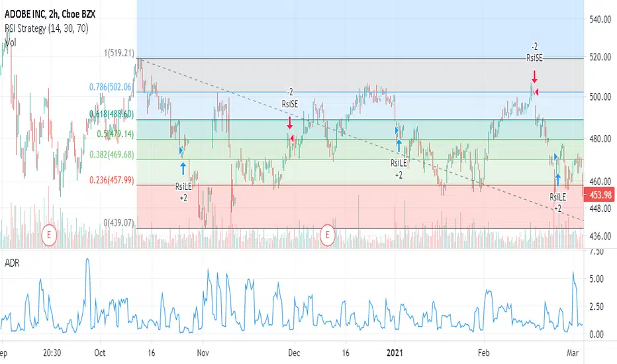The image size is (617, 364).
Task: Click the RsiSE -2 label in mid February
Action: click(x=534, y=52)
